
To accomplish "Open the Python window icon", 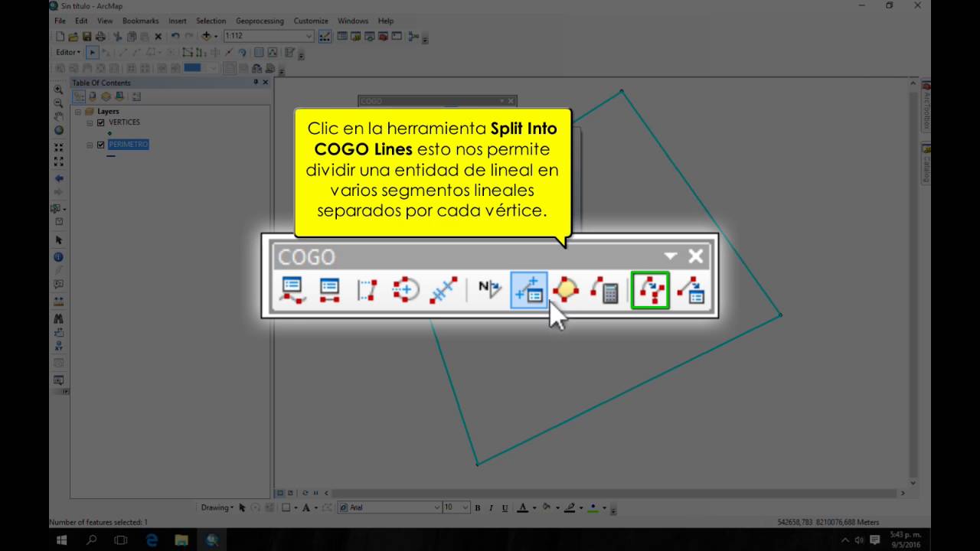I will click(396, 36).
